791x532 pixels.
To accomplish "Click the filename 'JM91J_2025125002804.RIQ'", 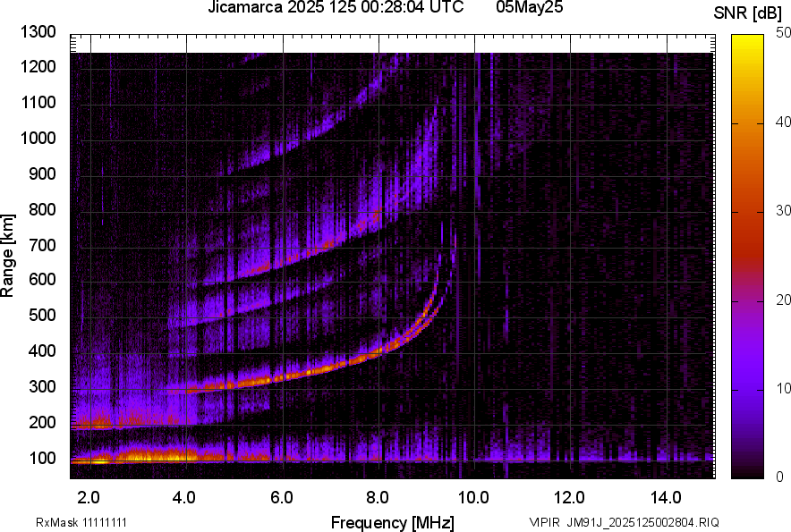I will tap(642, 522).
